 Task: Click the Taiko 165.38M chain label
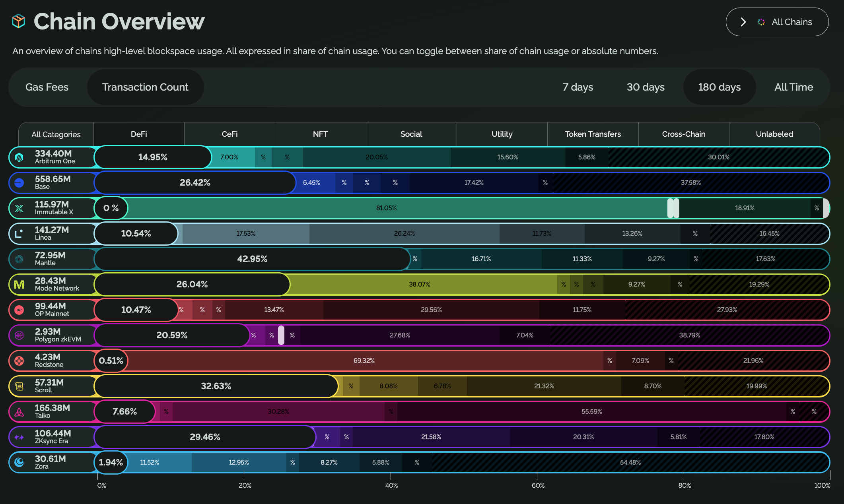click(x=52, y=411)
